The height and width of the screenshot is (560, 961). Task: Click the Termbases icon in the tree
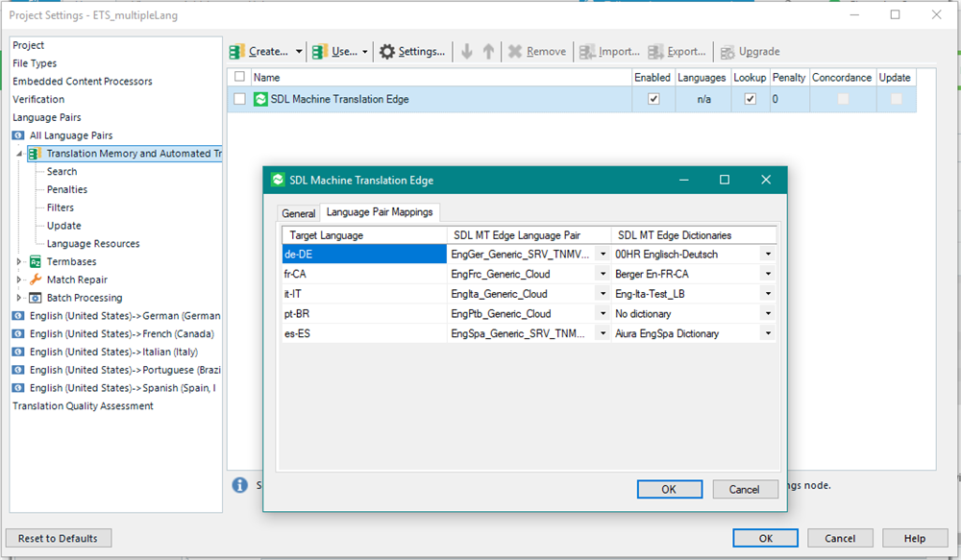(x=36, y=261)
